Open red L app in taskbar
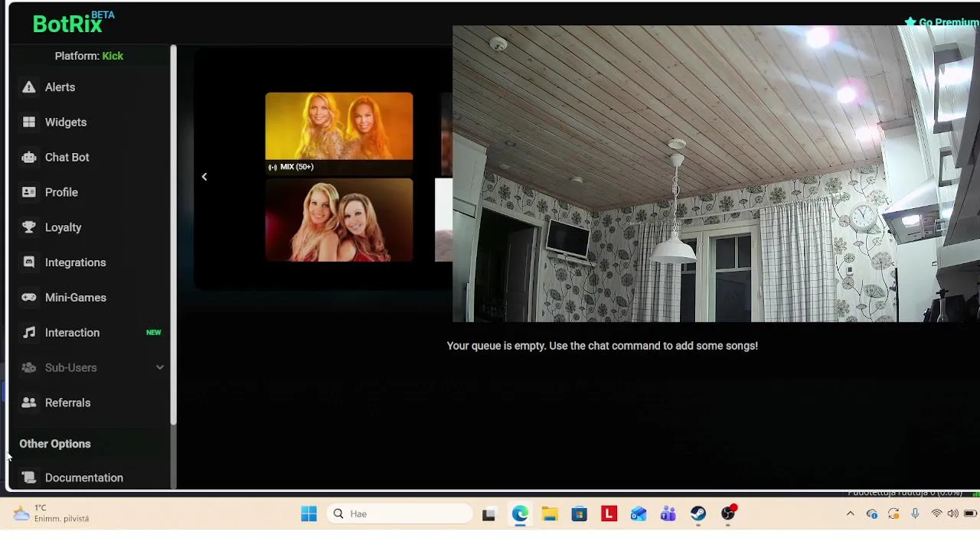980x551 pixels. [x=609, y=514]
